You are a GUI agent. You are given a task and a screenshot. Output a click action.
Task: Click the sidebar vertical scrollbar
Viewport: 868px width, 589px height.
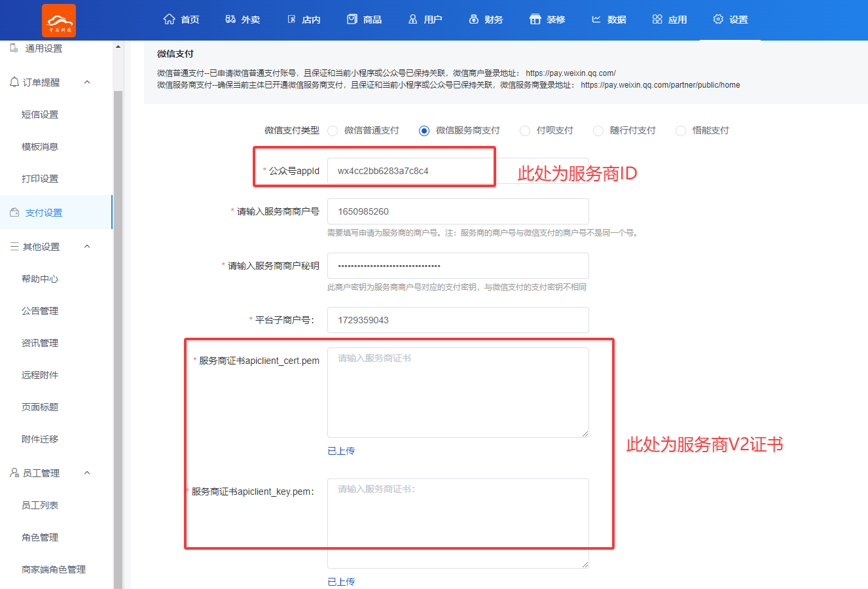pyautogui.click(x=118, y=327)
